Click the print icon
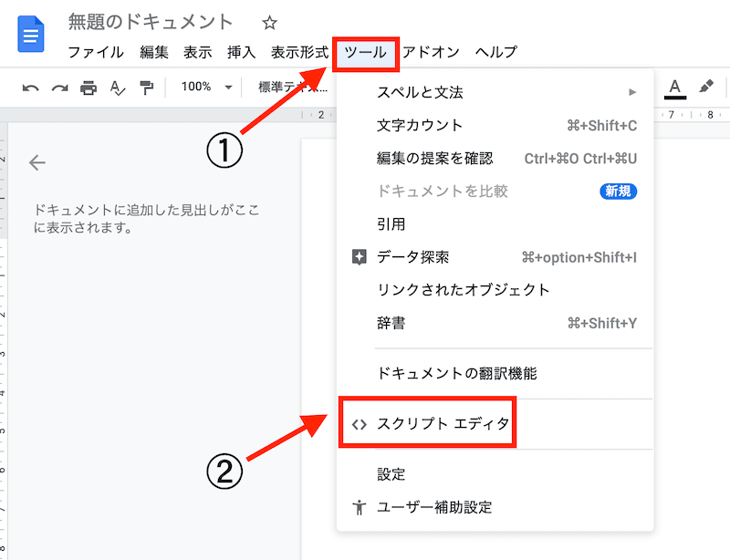Screen dimensions: 730x560 pos(89,88)
